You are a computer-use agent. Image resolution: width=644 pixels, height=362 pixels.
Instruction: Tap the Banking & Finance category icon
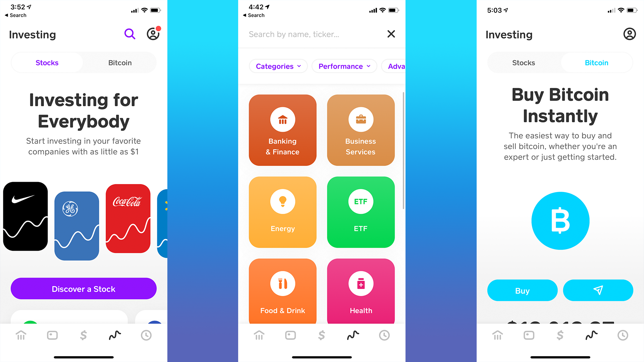[283, 129]
